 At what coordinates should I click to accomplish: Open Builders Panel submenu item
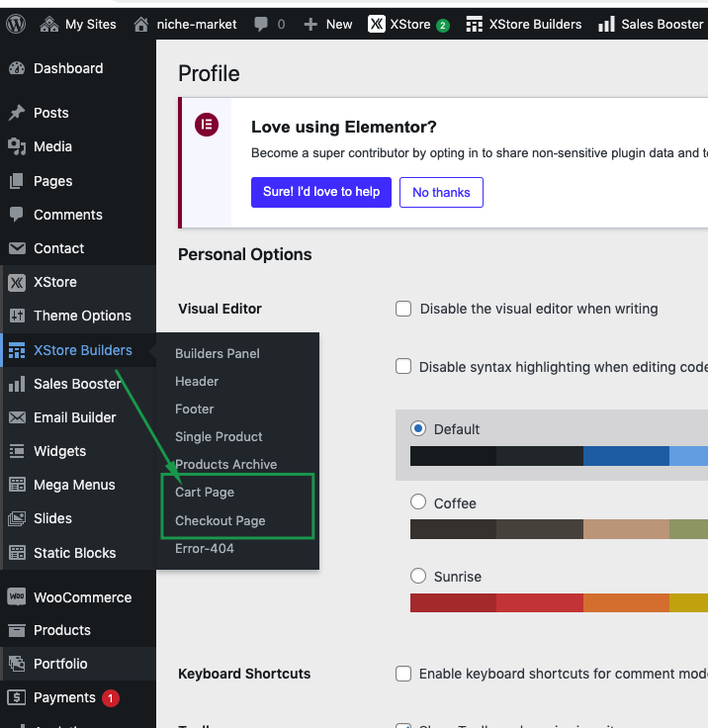218,354
